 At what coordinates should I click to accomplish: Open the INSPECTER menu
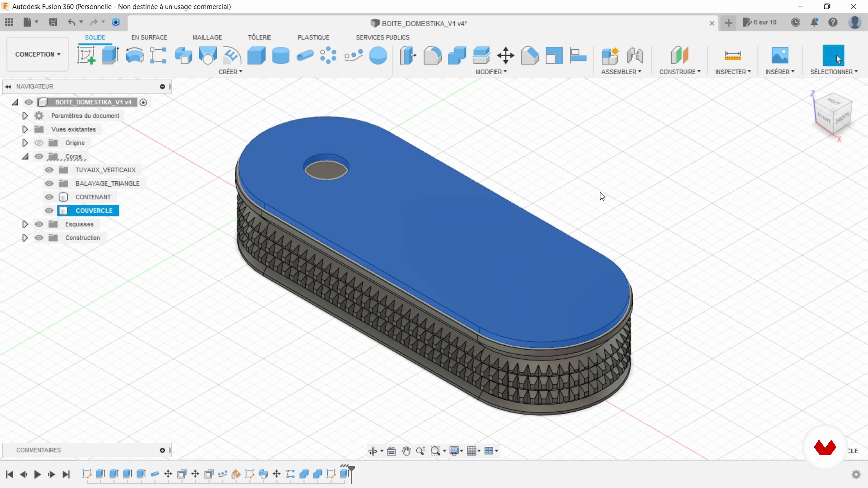click(x=733, y=72)
